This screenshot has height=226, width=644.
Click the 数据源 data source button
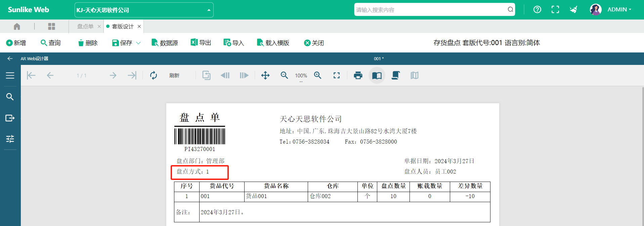pyautogui.click(x=165, y=43)
